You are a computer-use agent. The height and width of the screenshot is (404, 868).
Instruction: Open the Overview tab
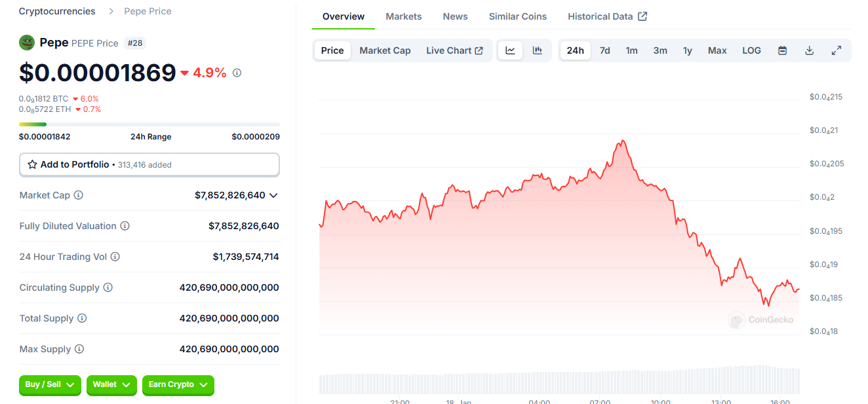pyautogui.click(x=344, y=16)
